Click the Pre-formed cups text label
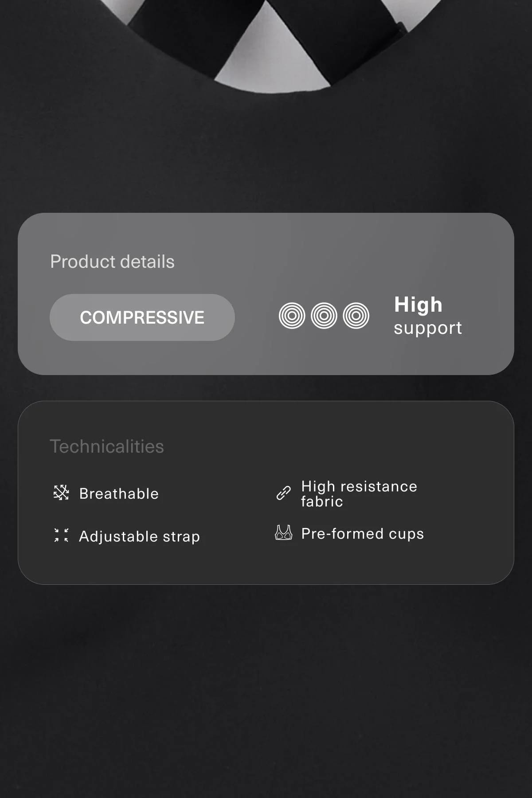 pyautogui.click(x=363, y=534)
